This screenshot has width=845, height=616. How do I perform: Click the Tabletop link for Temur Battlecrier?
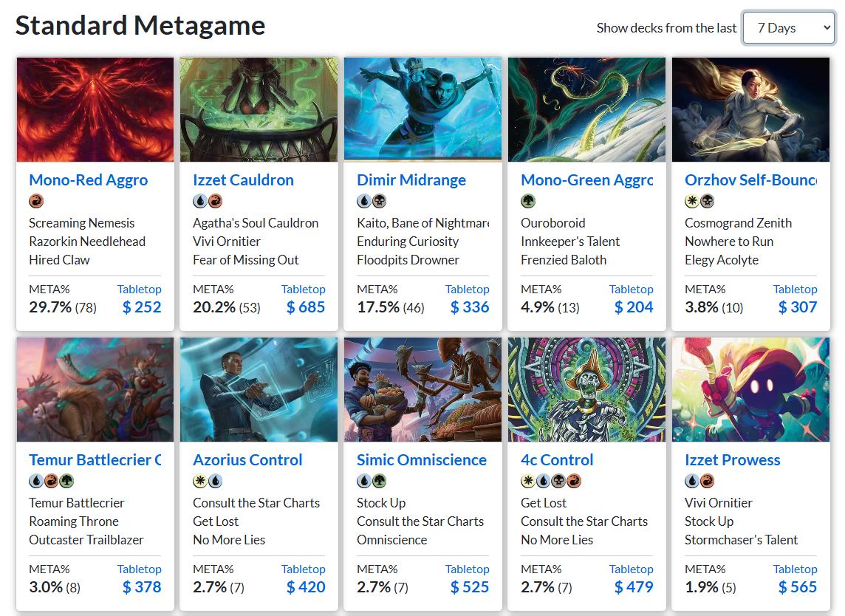tap(139, 569)
